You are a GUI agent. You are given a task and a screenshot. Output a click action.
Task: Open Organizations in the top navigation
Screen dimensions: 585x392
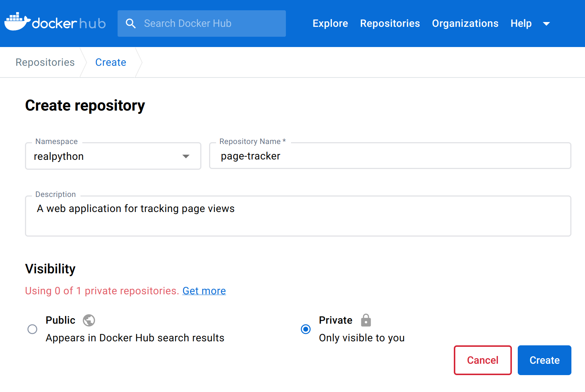(465, 24)
